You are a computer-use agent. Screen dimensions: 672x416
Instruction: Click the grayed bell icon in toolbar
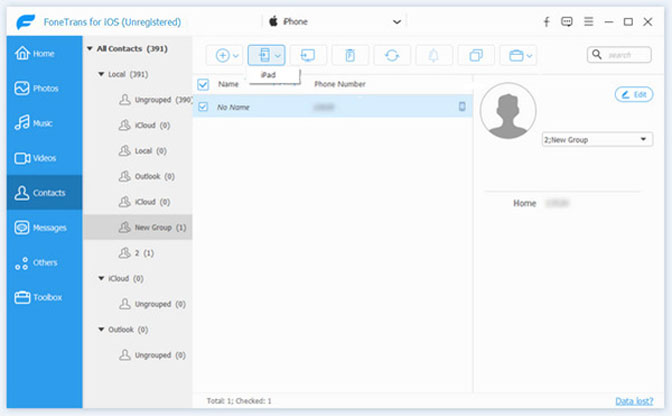tap(434, 55)
